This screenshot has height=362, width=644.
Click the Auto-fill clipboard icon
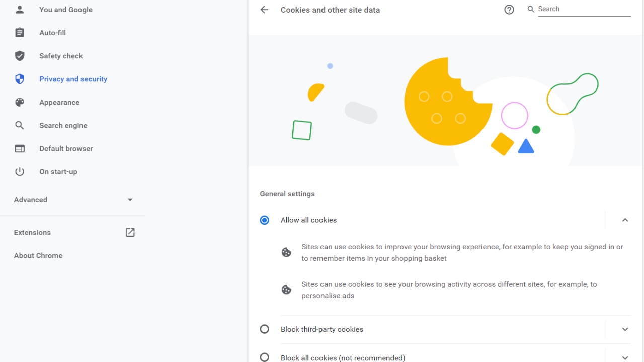click(20, 33)
